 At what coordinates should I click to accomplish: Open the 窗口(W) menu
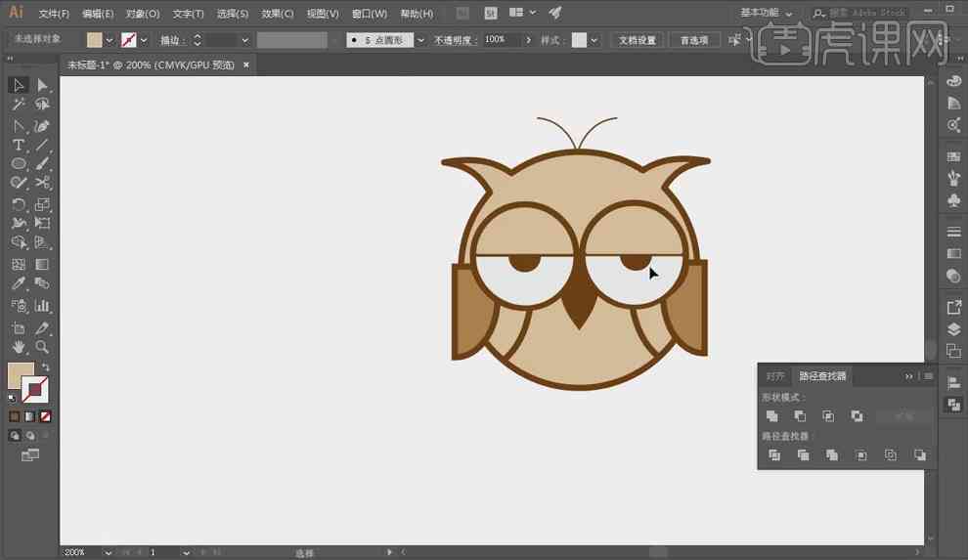click(x=370, y=13)
